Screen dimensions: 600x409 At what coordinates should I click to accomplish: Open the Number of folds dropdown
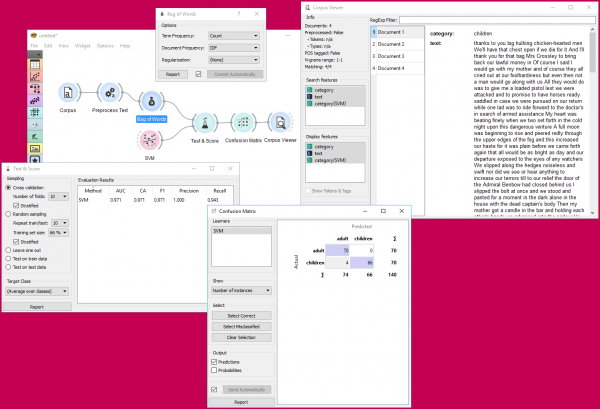(x=59, y=196)
